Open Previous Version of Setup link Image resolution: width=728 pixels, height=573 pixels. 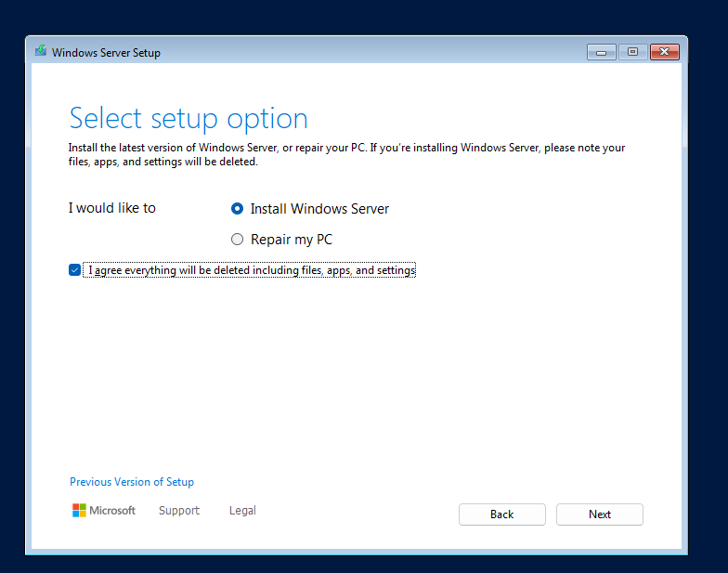[x=132, y=482]
